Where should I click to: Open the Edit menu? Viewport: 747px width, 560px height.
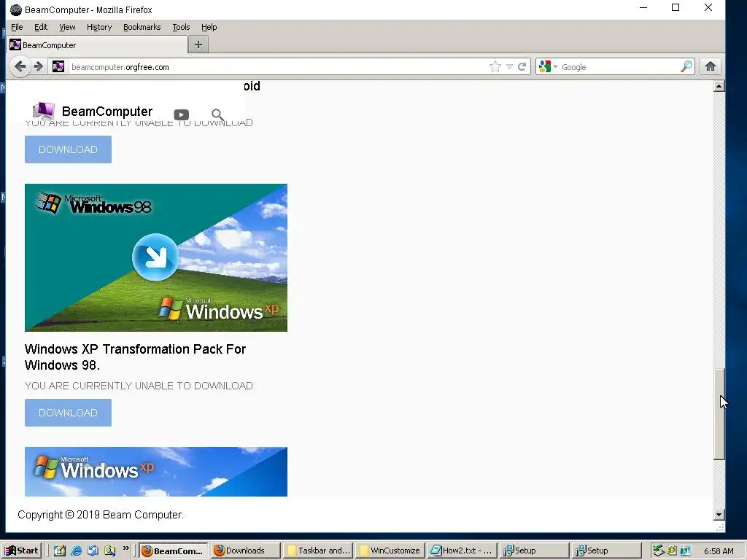[x=41, y=27]
